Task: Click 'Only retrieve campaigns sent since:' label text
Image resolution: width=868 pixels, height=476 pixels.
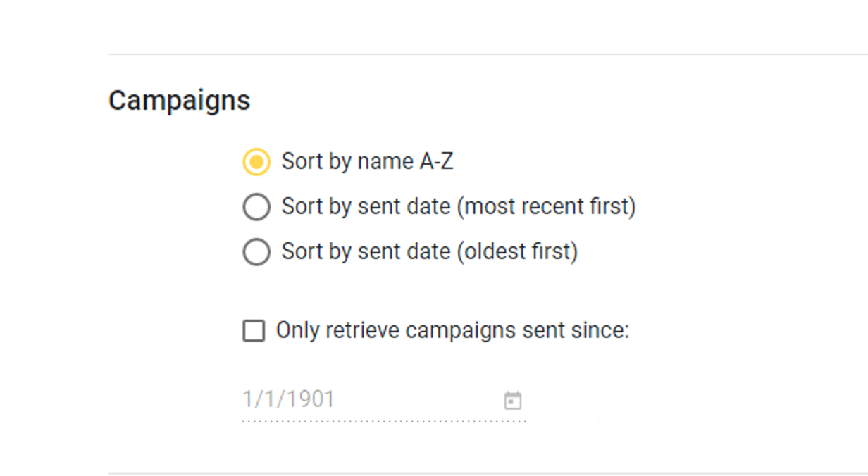Action: [x=452, y=330]
